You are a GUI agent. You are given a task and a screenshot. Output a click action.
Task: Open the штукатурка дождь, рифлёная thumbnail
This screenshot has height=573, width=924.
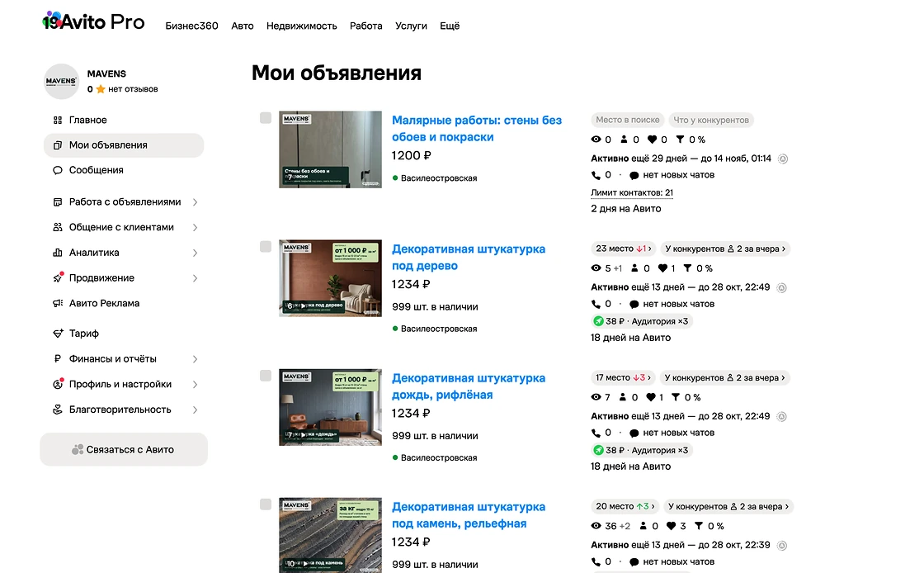pos(330,407)
